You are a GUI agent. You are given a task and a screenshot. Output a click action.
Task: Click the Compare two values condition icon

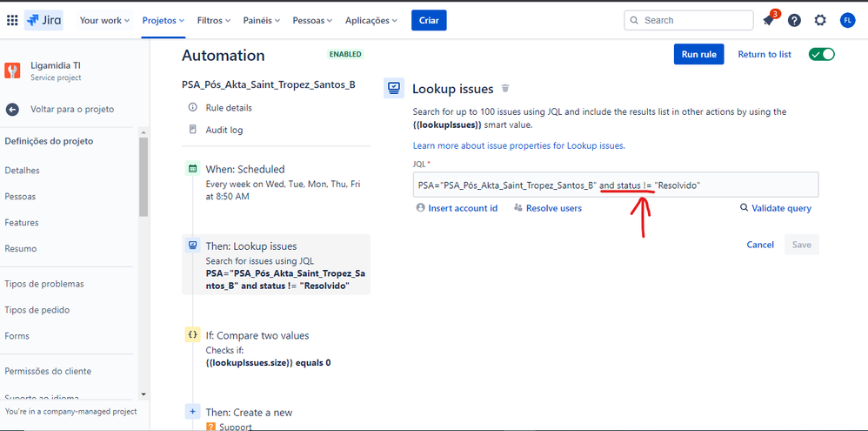[x=192, y=335]
